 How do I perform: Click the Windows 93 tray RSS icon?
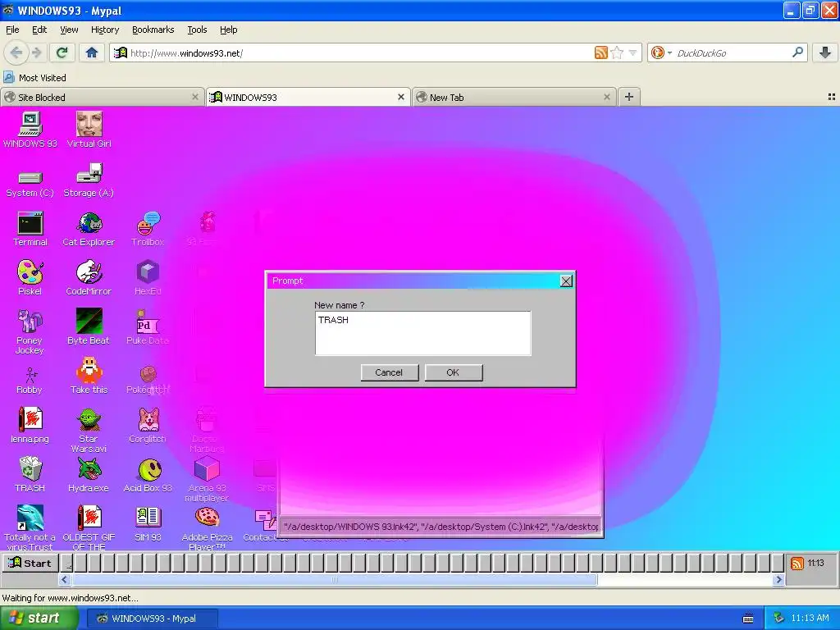(x=797, y=563)
